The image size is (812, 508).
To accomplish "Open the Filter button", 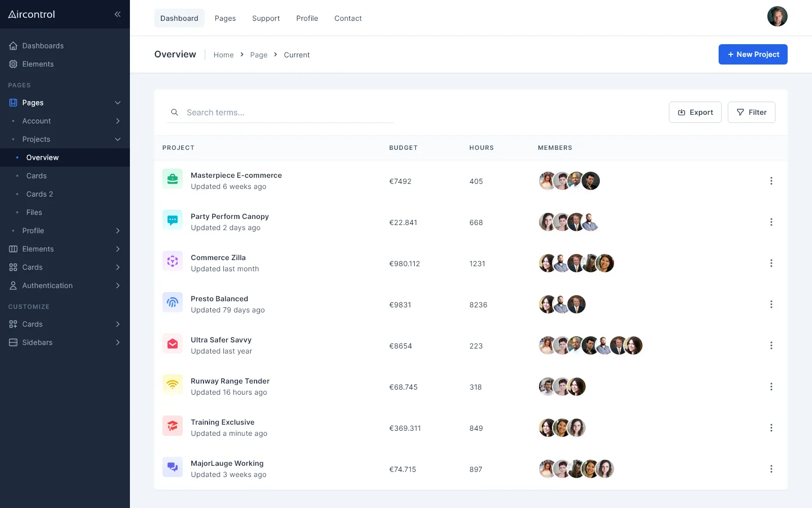I will click(x=752, y=112).
